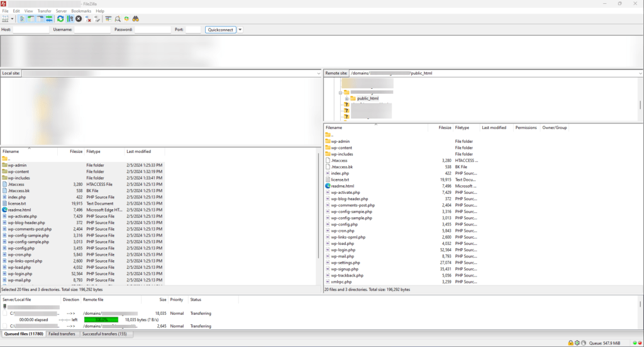Switch to the Failed transfers tab

click(x=62, y=334)
